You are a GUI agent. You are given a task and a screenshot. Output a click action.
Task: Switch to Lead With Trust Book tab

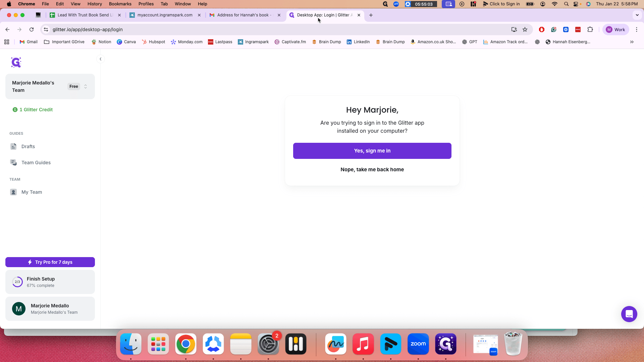point(85,15)
